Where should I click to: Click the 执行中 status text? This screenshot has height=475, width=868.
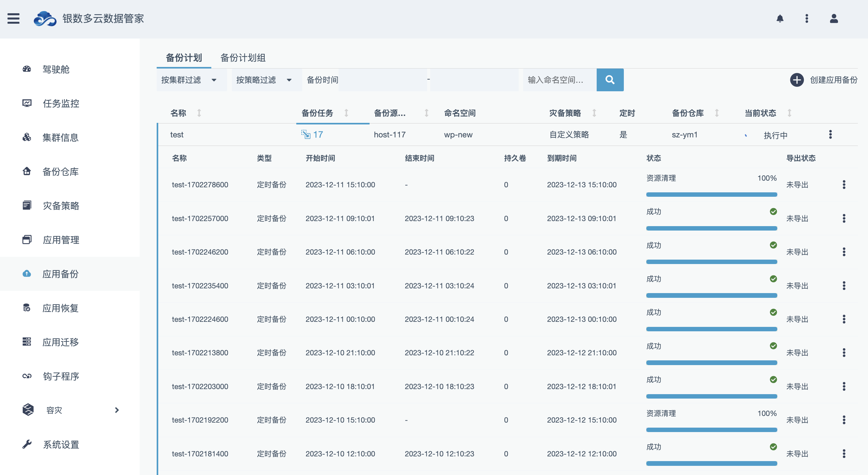coord(775,135)
